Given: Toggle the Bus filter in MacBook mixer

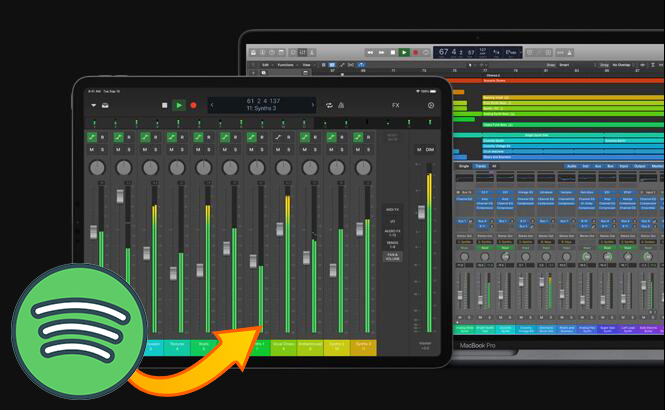Looking at the screenshot, I should (610, 166).
